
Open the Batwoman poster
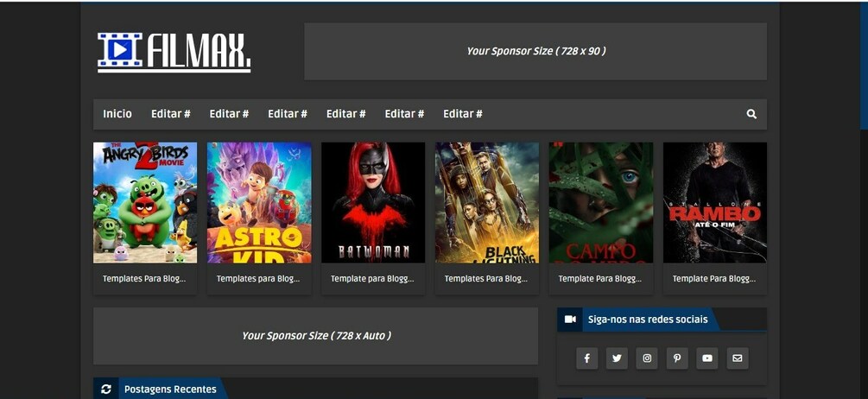373,203
